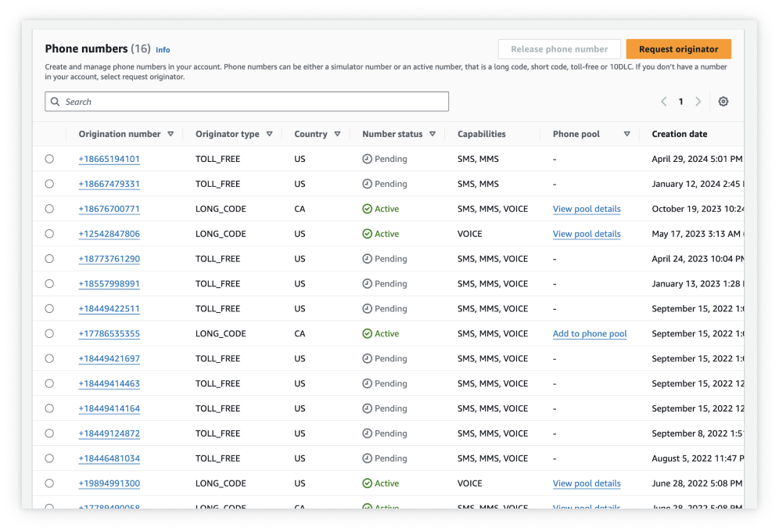This screenshot has height=532, width=779.
Task: Click Add to phone pool link
Action: (590, 333)
